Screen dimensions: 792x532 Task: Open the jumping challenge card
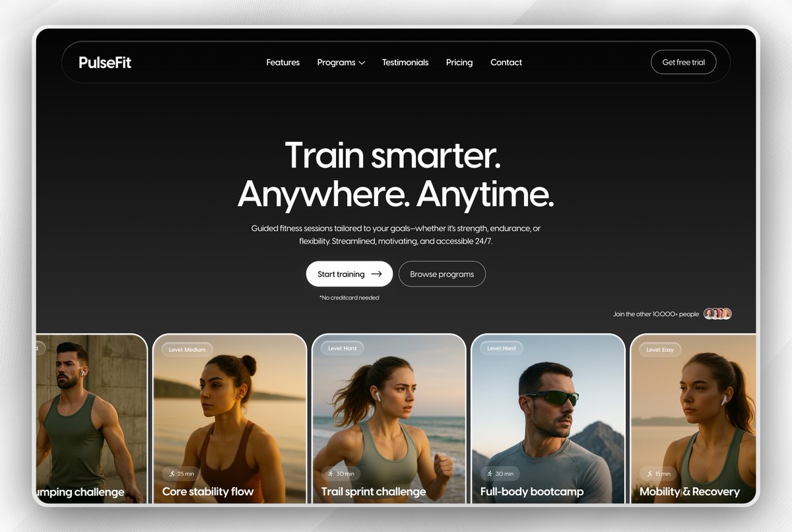92,418
